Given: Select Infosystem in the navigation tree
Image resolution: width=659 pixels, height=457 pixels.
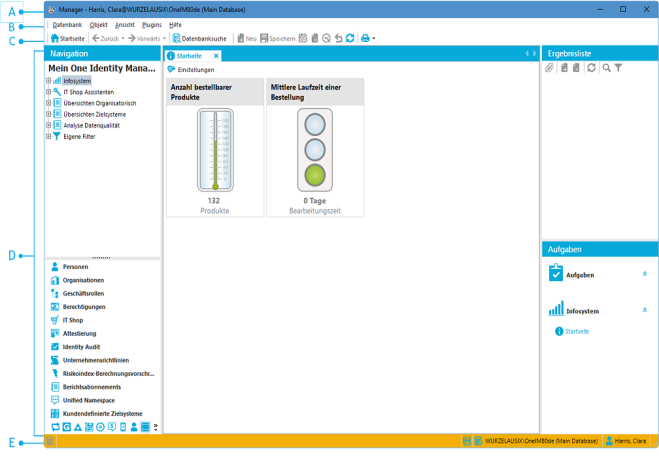Looking at the screenshot, I should point(77,81).
